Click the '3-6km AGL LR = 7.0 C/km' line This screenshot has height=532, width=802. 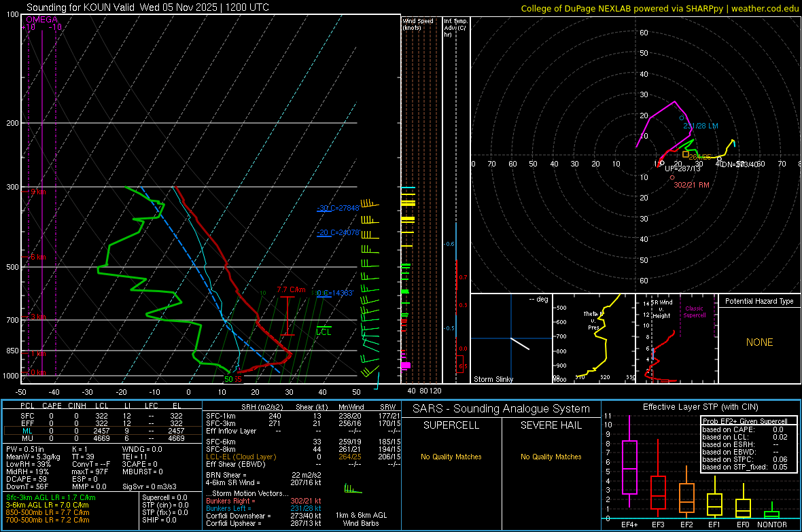tap(47, 505)
